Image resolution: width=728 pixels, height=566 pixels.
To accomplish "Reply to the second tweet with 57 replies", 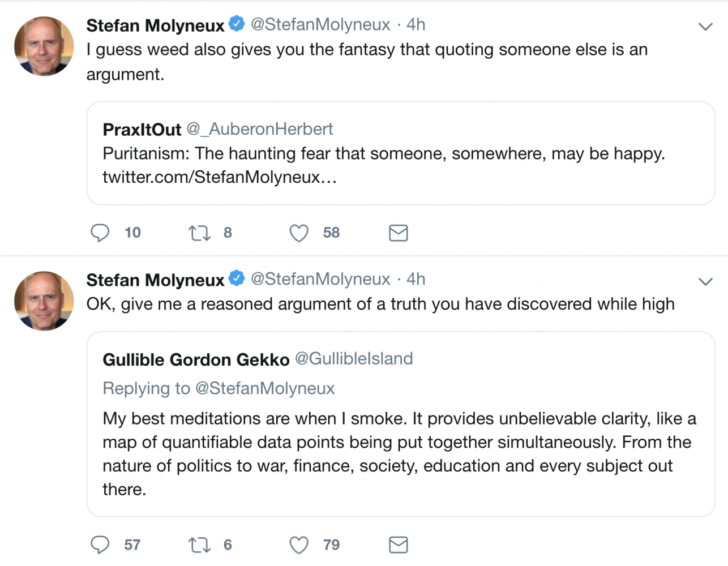I will (x=100, y=544).
